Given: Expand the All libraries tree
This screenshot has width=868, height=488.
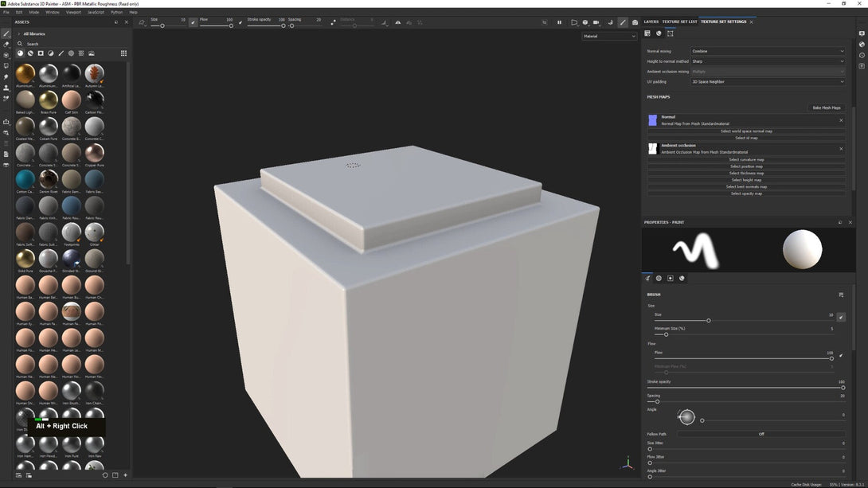Looking at the screenshot, I should pos(19,33).
